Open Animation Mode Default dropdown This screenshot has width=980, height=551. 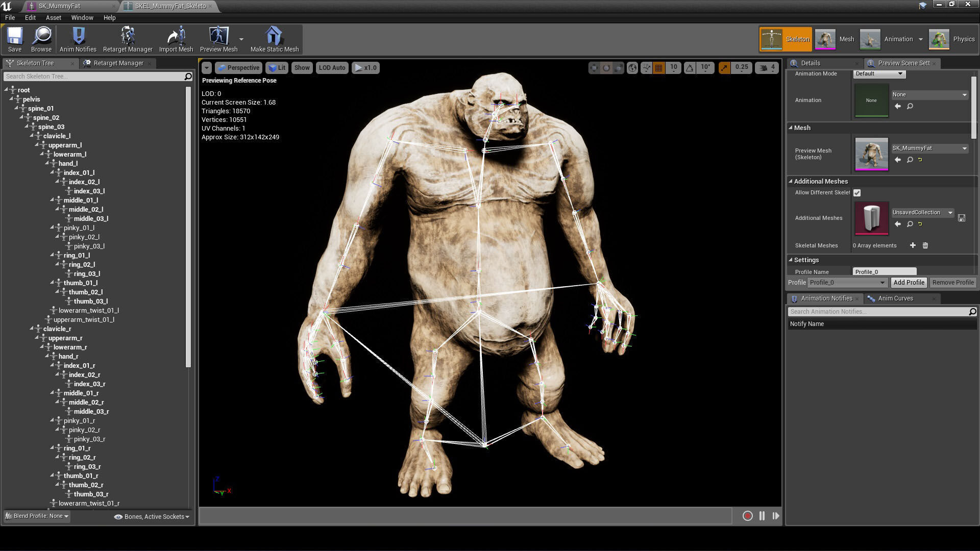(x=879, y=74)
